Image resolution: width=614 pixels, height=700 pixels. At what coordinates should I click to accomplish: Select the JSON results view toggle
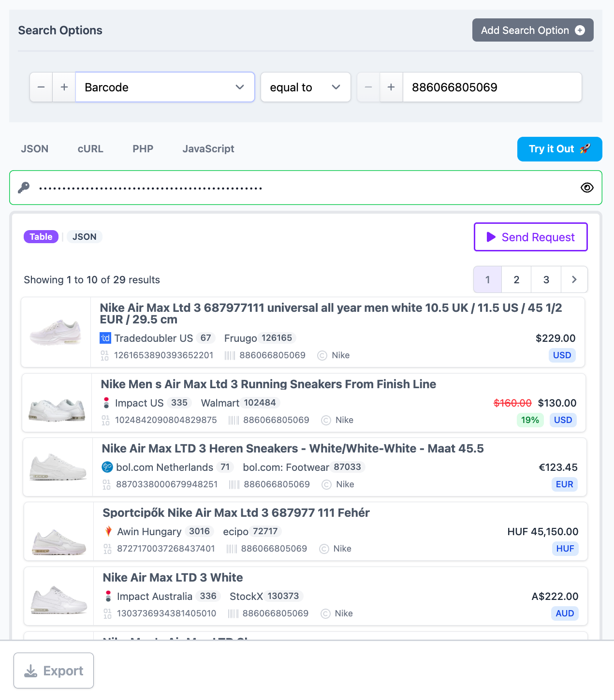coord(85,236)
